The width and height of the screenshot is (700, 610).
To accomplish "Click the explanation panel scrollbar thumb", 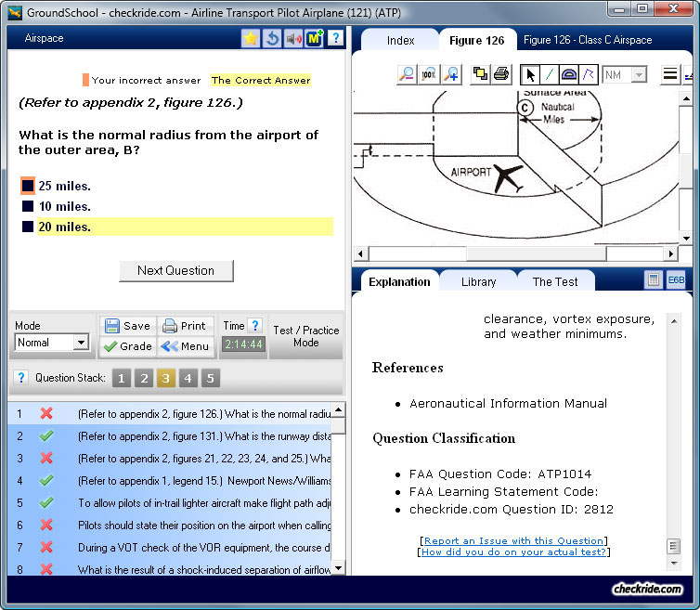I will (x=674, y=546).
